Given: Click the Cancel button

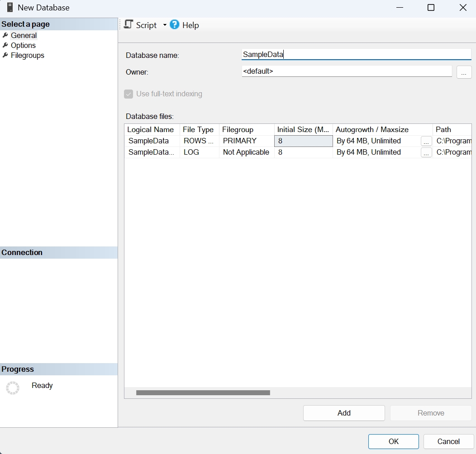Looking at the screenshot, I should point(448,441).
